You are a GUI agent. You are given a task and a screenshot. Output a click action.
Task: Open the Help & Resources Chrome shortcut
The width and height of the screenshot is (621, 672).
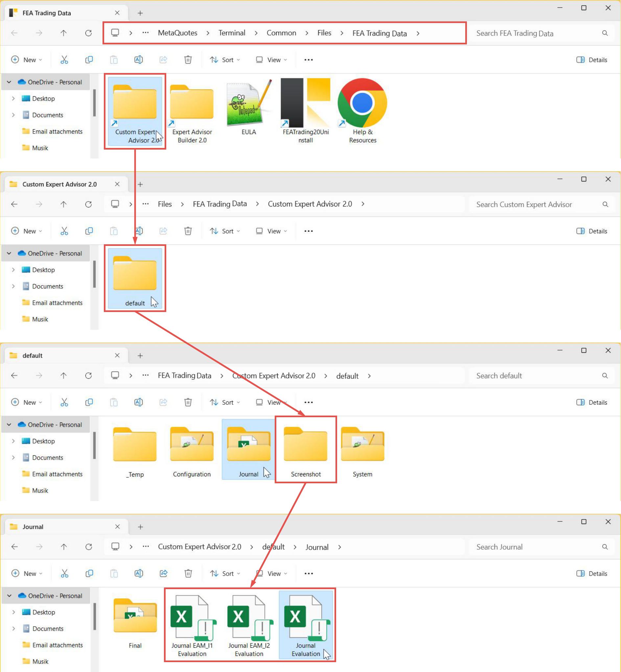(x=363, y=111)
